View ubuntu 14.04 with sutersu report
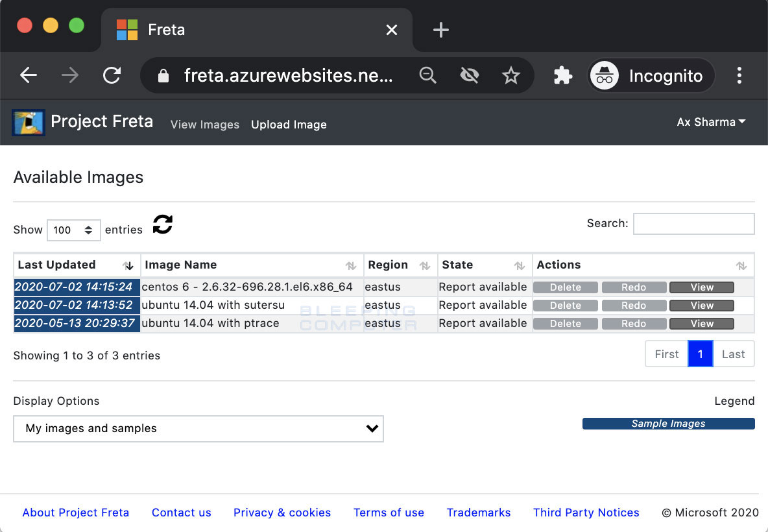This screenshot has width=768, height=532. pyautogui.click(x=702, y=306)
